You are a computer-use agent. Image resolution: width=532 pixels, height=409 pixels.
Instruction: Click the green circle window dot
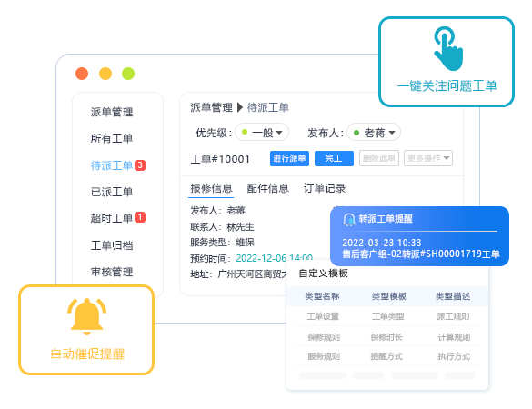pyautogui.click(x=128, y=74)
